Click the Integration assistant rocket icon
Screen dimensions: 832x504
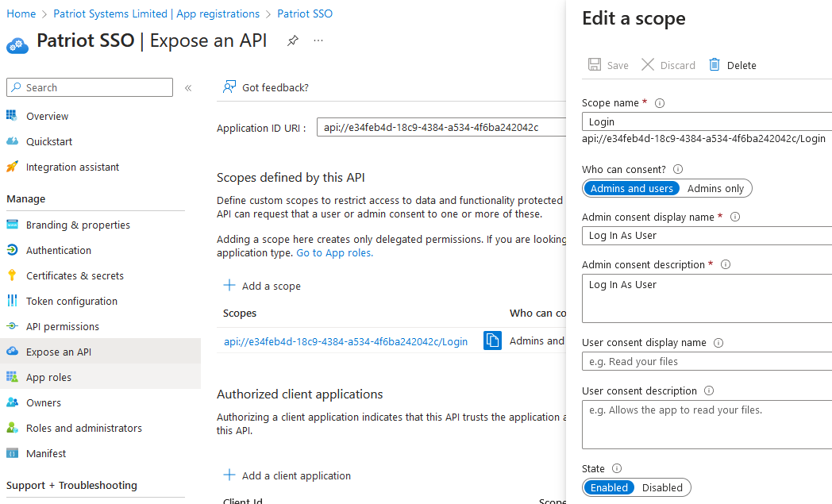[12, 167]
